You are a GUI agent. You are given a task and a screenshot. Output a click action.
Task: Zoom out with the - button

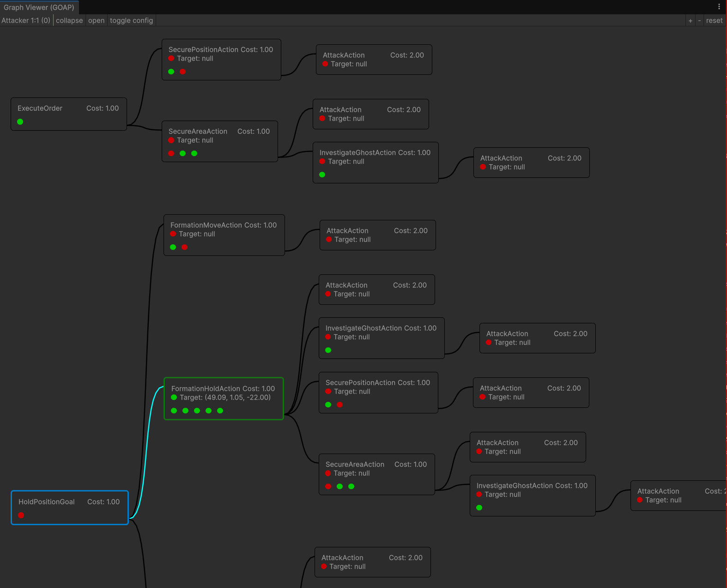click(x=699, y=21)
